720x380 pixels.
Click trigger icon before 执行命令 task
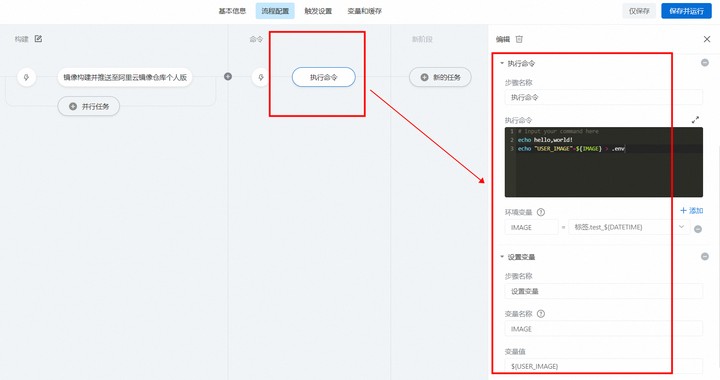(261, 77)
